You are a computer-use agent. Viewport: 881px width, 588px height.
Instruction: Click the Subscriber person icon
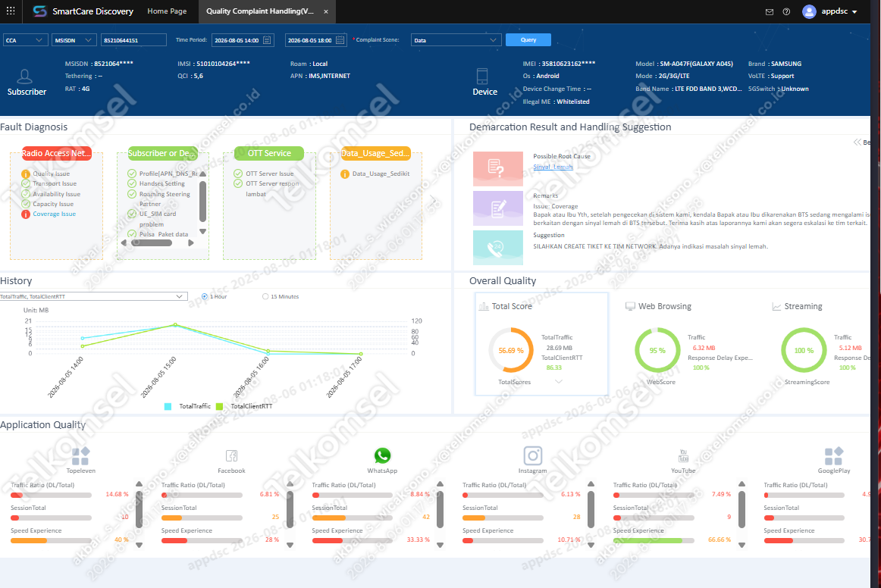click(25, 77)
